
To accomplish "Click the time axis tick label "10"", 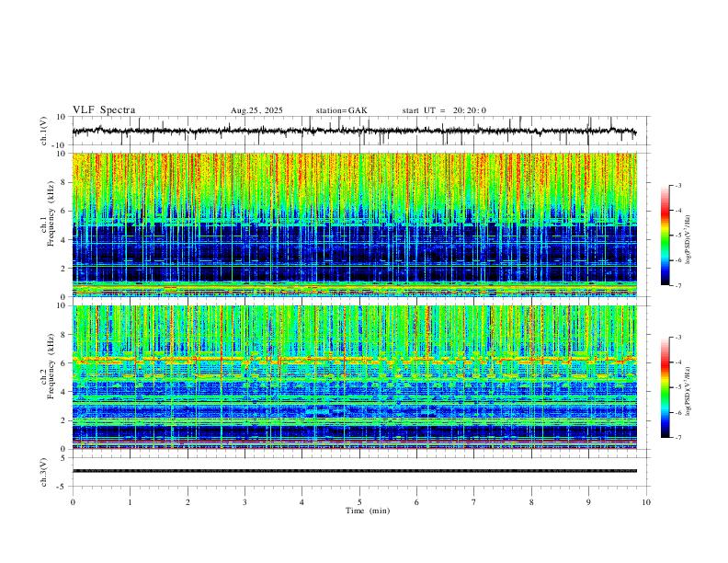I will point(646,502).
